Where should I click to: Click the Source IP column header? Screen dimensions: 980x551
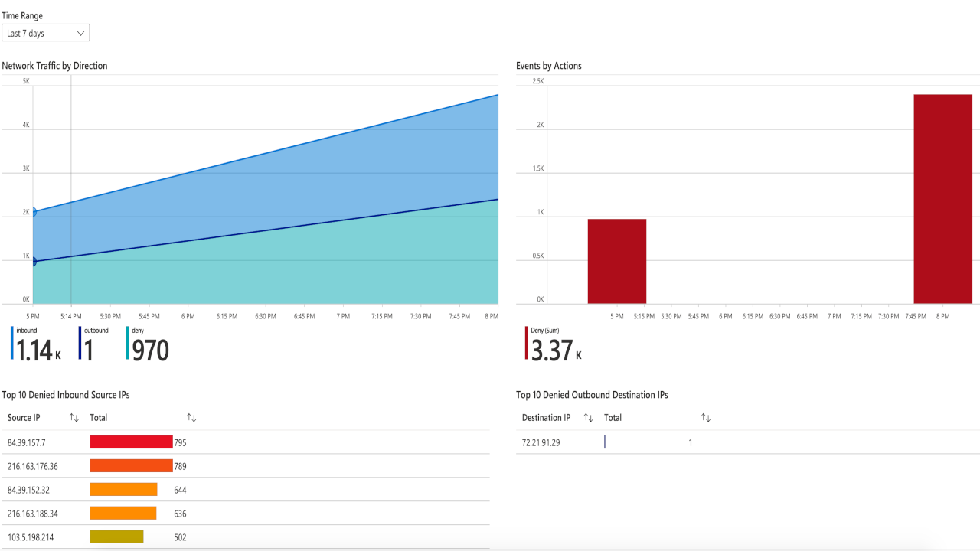pos(24,418)
